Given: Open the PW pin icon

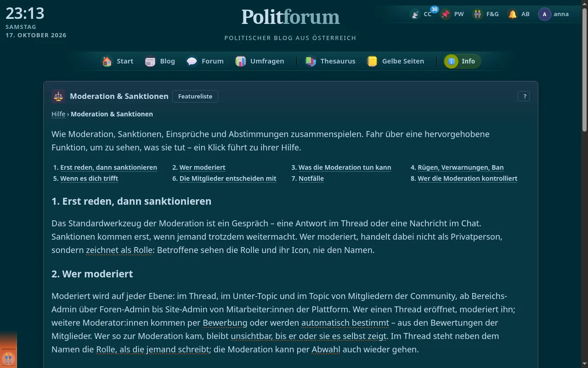Looking at the screenshot, I should tap(446, 14).
